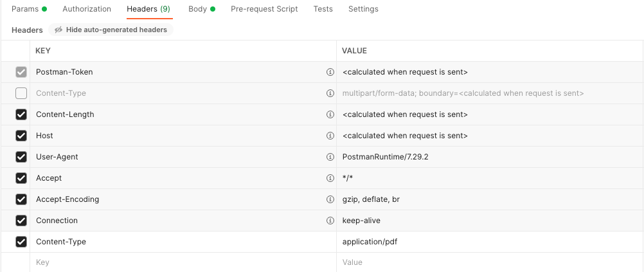Click info icon in Host row

[330, 136]
